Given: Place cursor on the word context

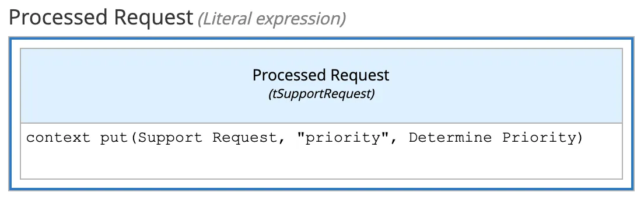Looking at the screenshot, I should tap(58, 138).
